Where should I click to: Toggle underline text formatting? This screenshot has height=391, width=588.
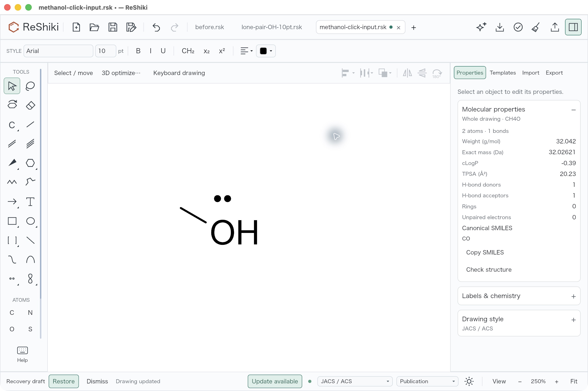point(163,51)
